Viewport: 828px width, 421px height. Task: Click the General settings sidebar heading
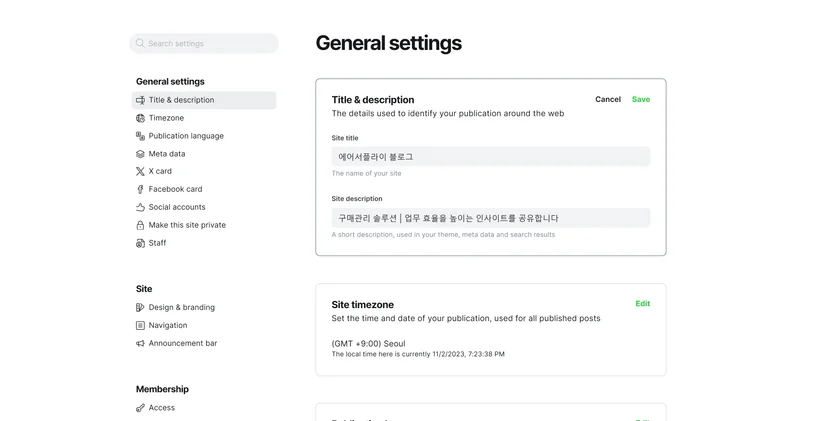pos(170,81)
